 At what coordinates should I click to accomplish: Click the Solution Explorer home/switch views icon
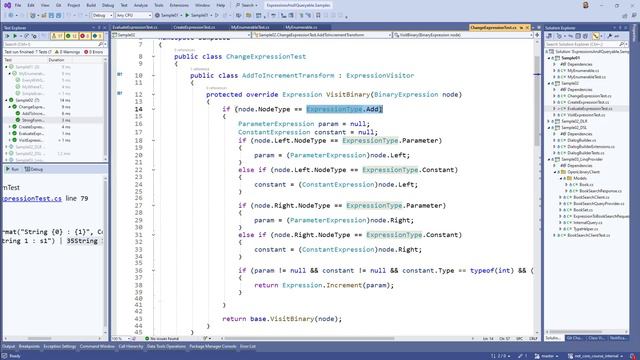point(549,36)
